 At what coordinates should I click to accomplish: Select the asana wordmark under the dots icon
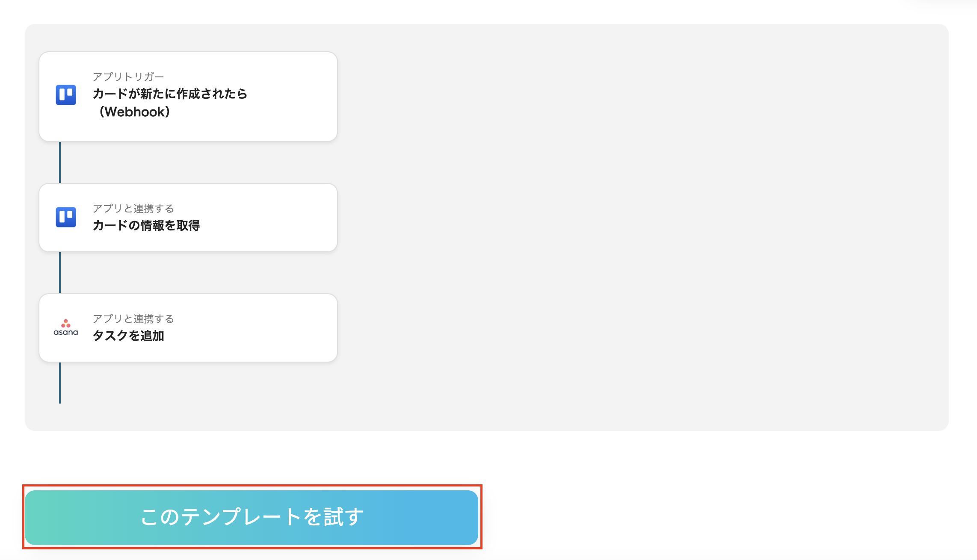[x=65, y=333]
